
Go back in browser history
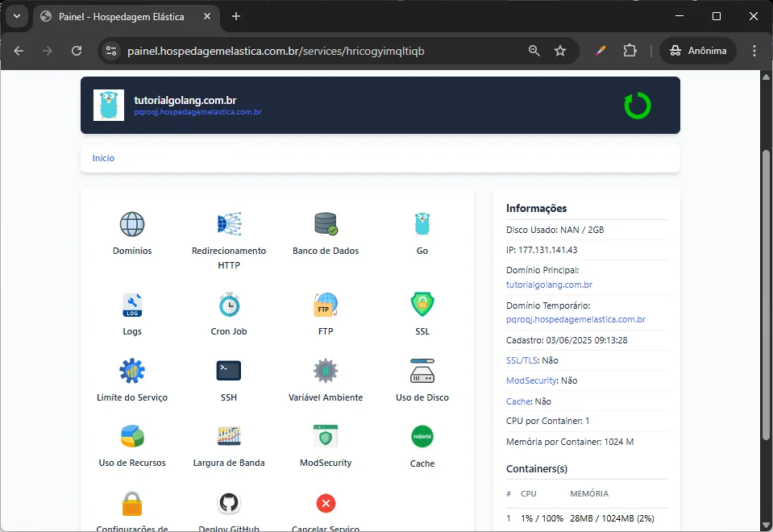(x=19, y=51)
